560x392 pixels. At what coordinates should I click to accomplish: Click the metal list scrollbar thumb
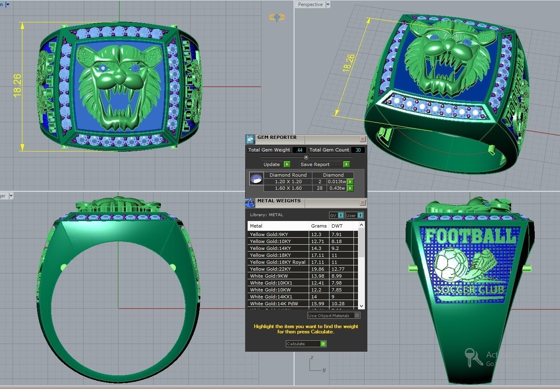pyautogui.click(x=362, y=242)
